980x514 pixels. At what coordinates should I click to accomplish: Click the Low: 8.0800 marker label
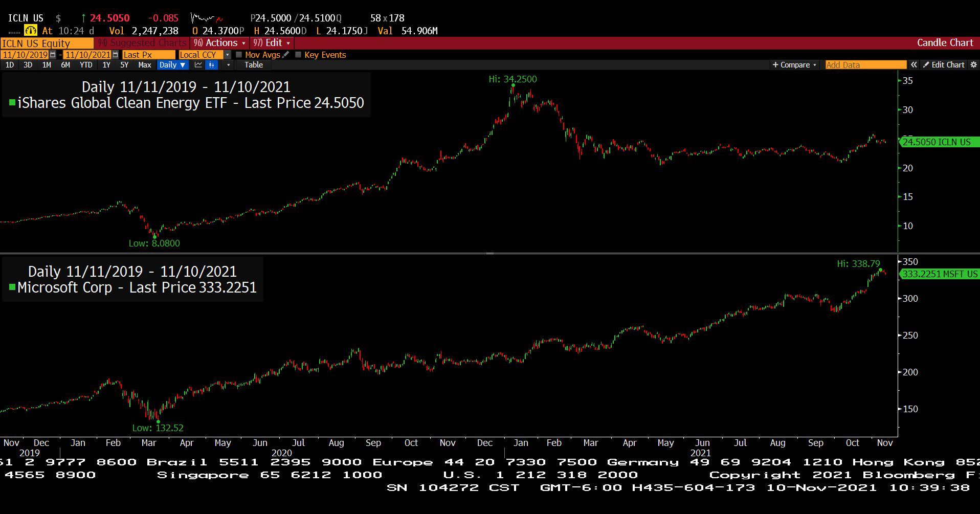(x=154, y=243)
